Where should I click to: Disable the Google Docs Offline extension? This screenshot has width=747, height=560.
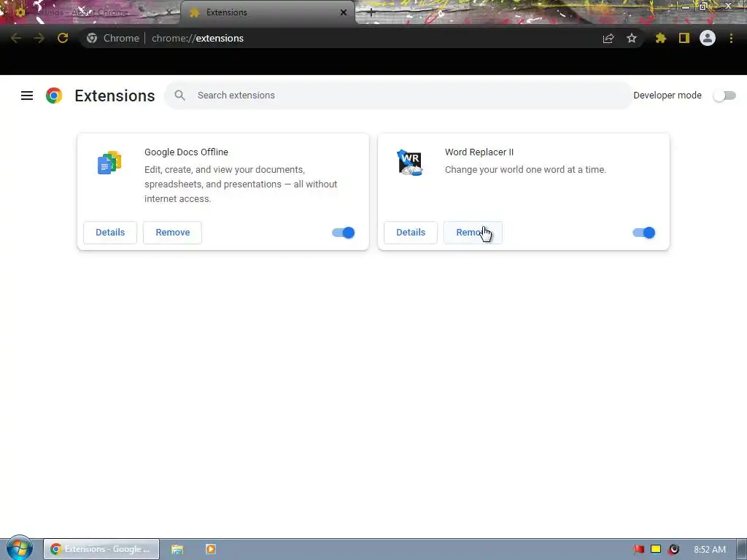tap(343, 233)
